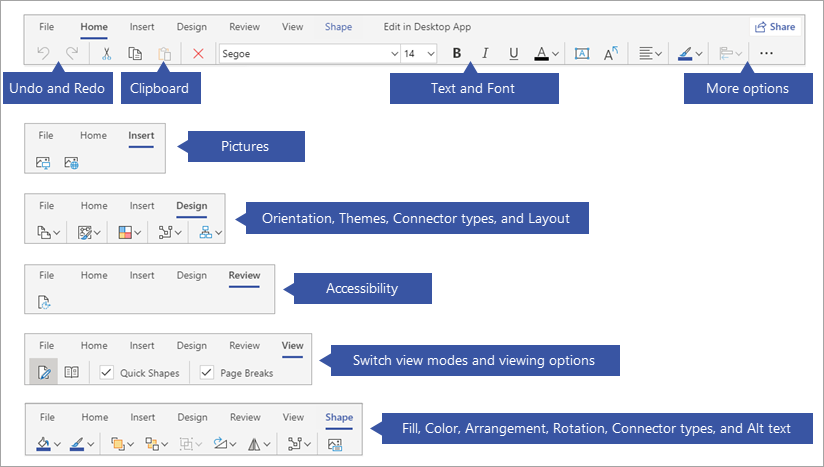Image resolution: width=824 pixels, height=467 pixels.
Task: Toggle the Page Breaks checkbox
Action: (207, 372)
